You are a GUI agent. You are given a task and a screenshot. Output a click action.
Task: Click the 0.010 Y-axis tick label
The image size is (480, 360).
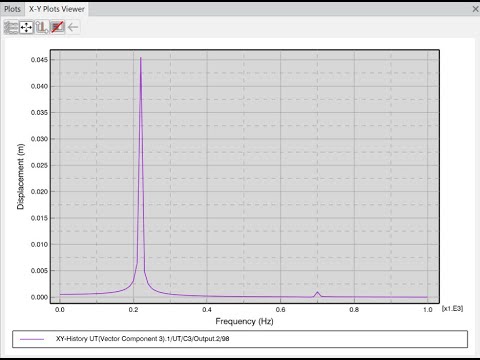point(39,244)
